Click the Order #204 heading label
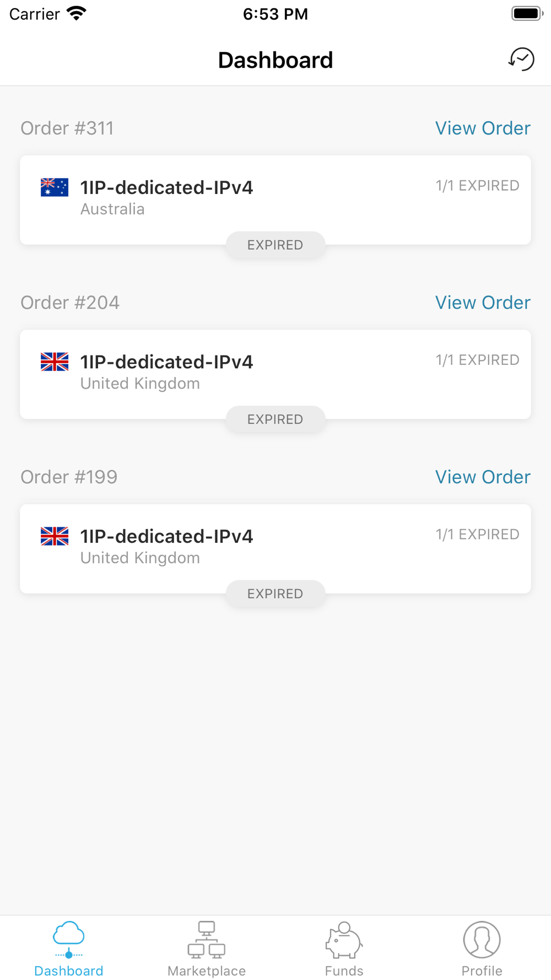The image size is (551, 980). click(x=70, y=302)
